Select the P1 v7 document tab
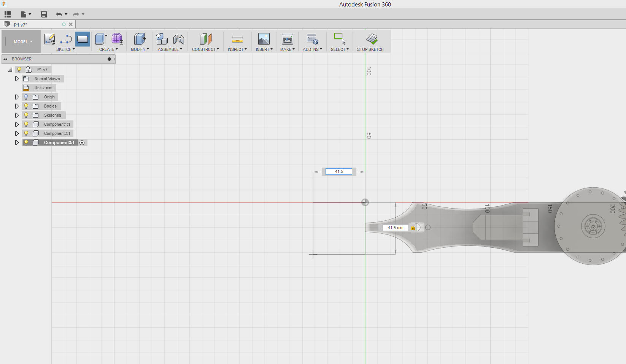The height and width of the screenshot is (364, 626). [x=38, y=24]
